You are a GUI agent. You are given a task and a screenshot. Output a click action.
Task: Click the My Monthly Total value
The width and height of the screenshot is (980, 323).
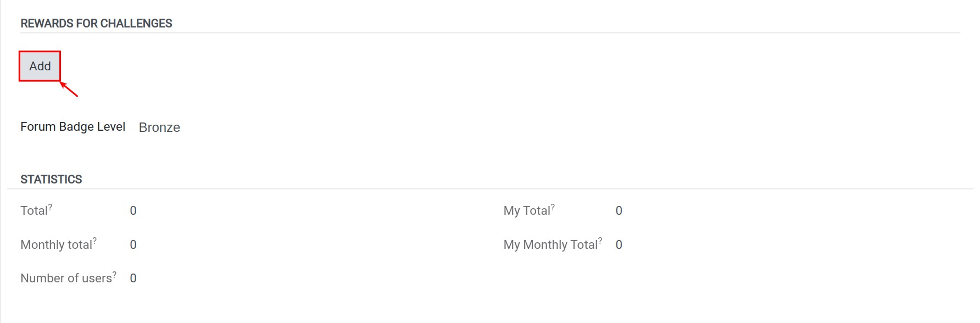pyautogui.click(x=619, y=245)
